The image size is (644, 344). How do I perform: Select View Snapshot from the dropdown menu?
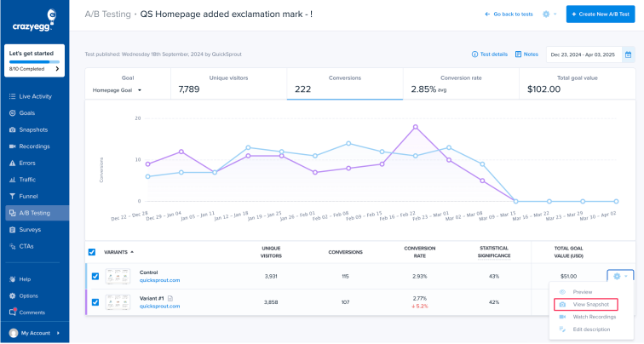coord(586,305)
